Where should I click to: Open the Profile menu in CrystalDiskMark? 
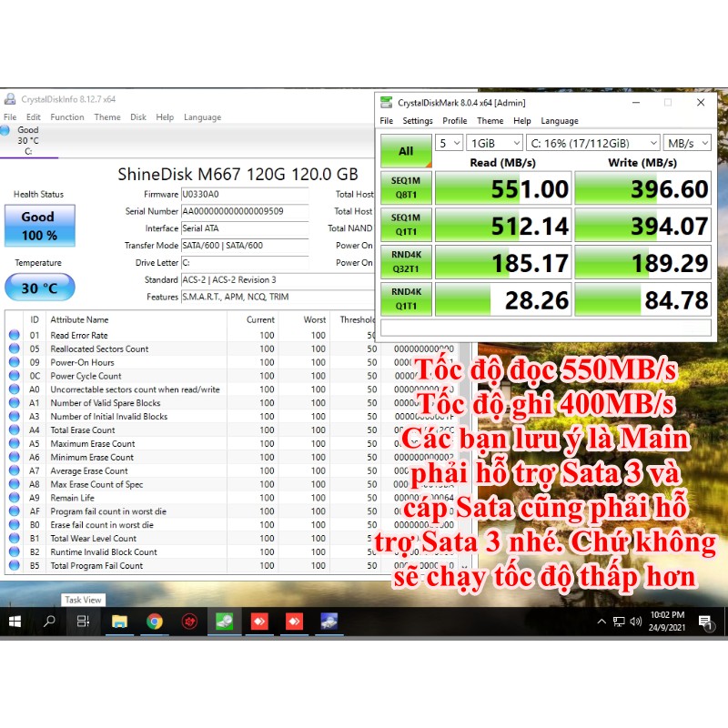coord(454,121)
